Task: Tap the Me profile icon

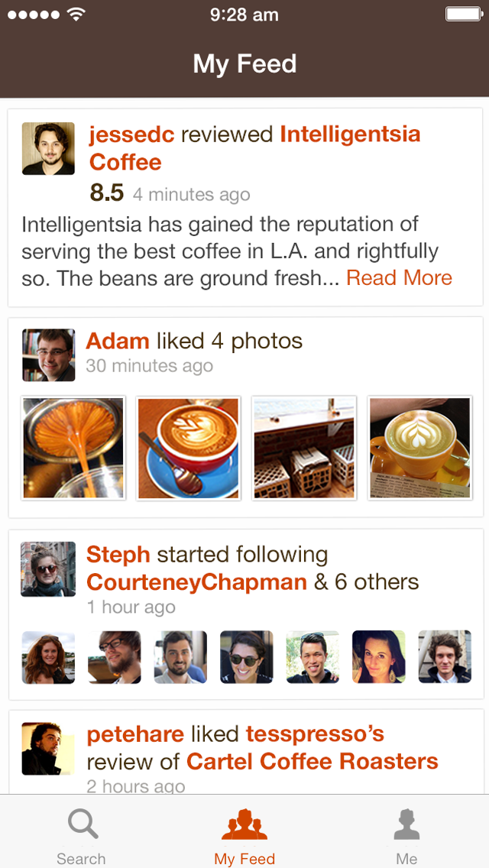Action: pos(406,825)
